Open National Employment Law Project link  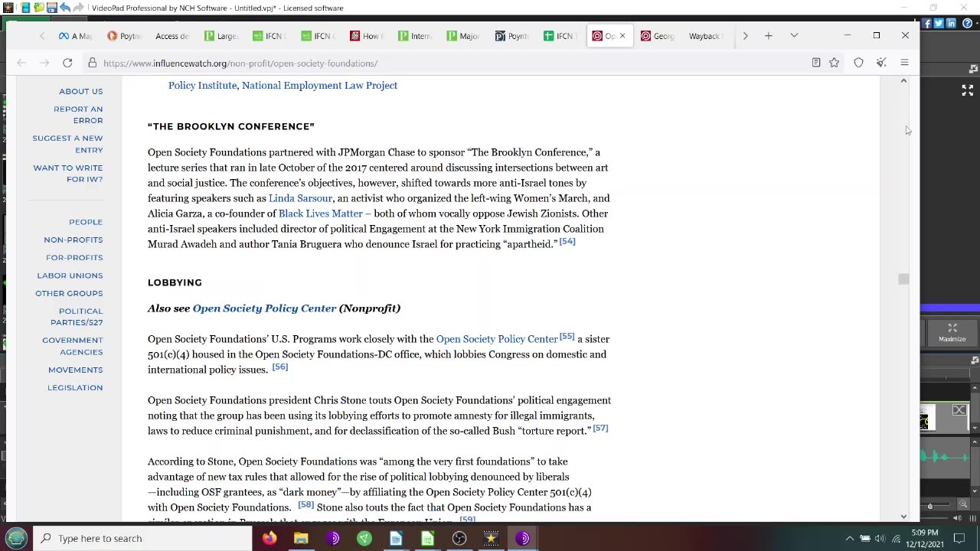tap(319, 86)
